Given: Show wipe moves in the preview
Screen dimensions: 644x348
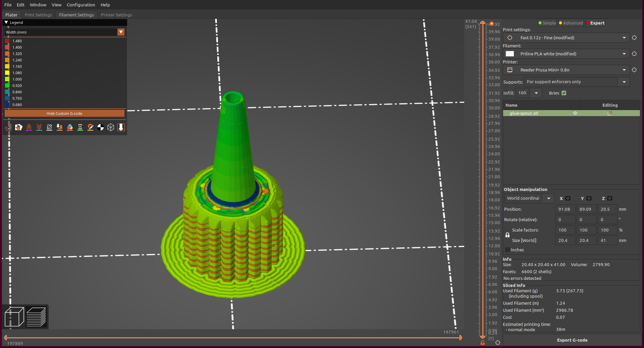Looking at the screenshot, I should (x=18, y=127).
